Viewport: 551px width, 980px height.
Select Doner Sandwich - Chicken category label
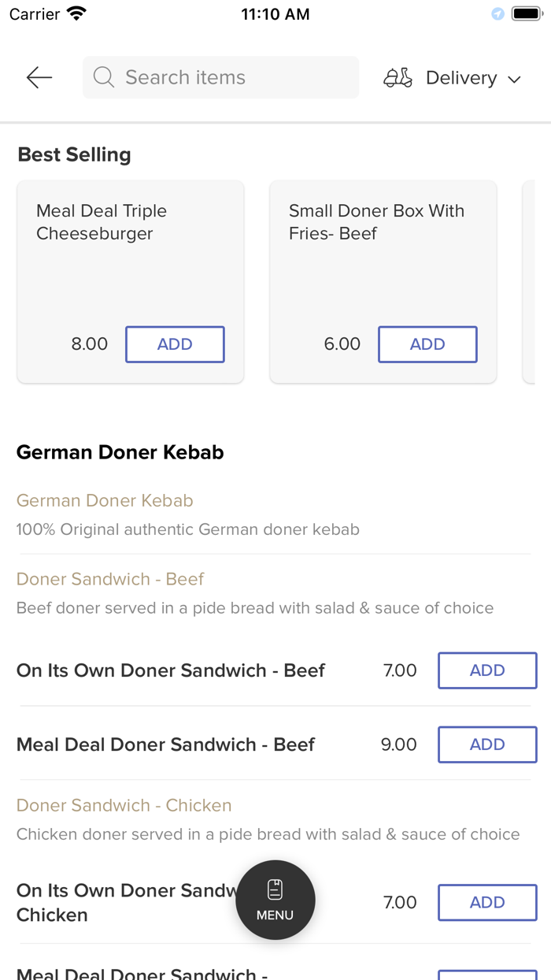click(124, 805)
